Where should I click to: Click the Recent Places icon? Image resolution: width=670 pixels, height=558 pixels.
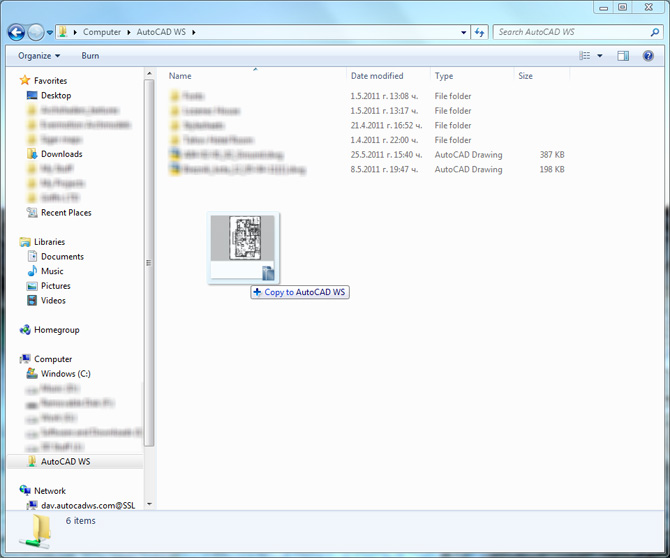32,212
